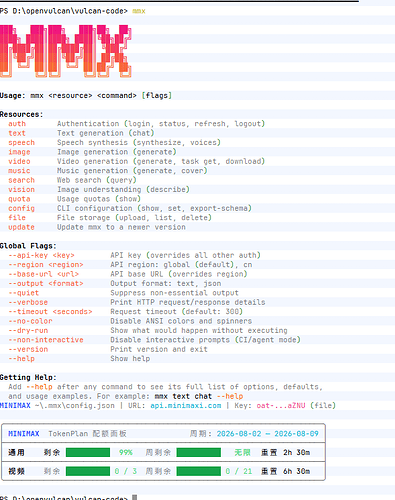Click the period dates '2026-08-02 – 2026-08-09'

tap(268, 434)
